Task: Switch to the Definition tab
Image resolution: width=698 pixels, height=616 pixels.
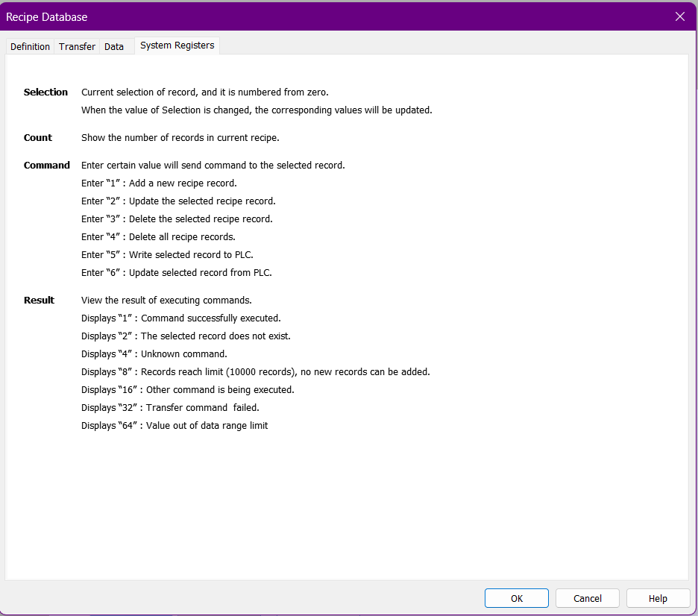Action: click(x=30, y=46)
